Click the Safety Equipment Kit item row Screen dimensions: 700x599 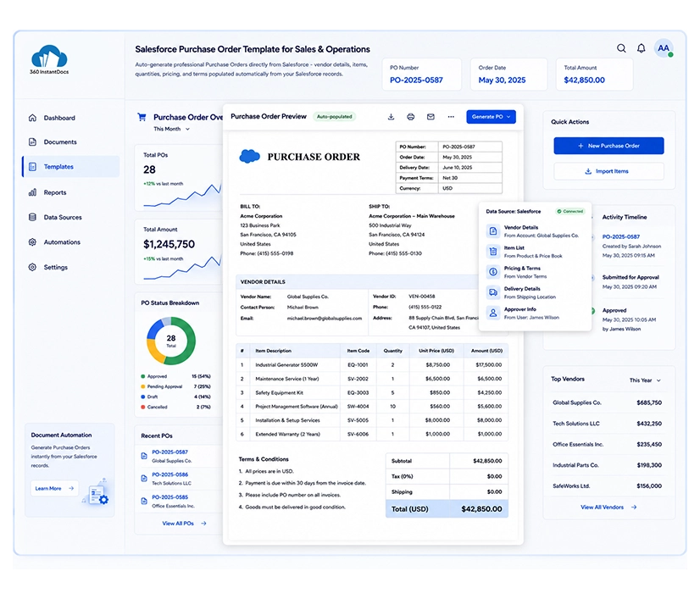pyautogui.click(x=372, y=393)
